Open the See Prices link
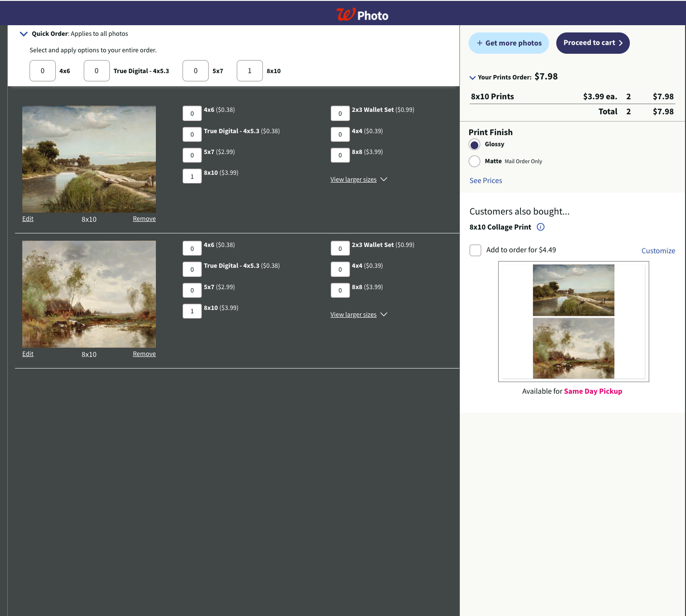Image resolution: width=686 pixels, height=616 pixels. point(486,181)
